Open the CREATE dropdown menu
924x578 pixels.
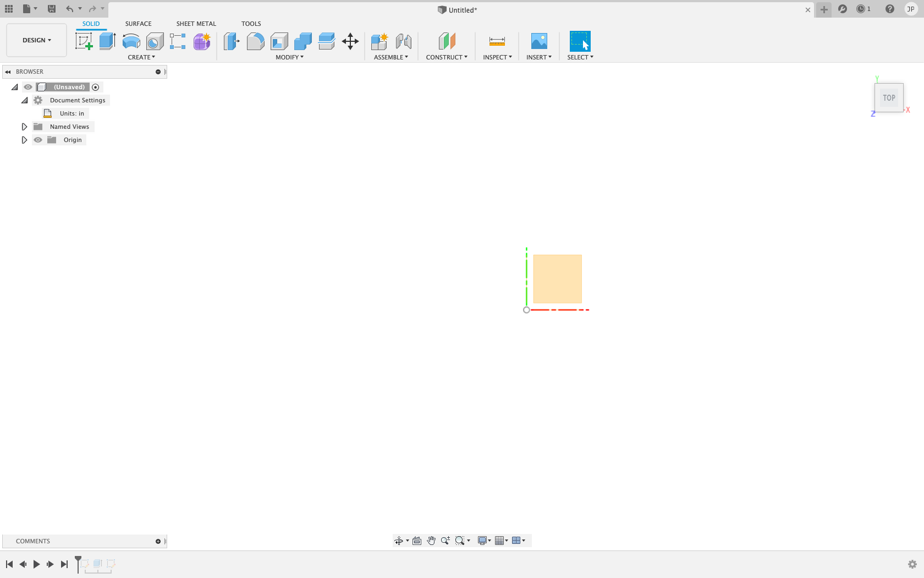(x=141, y=57)
